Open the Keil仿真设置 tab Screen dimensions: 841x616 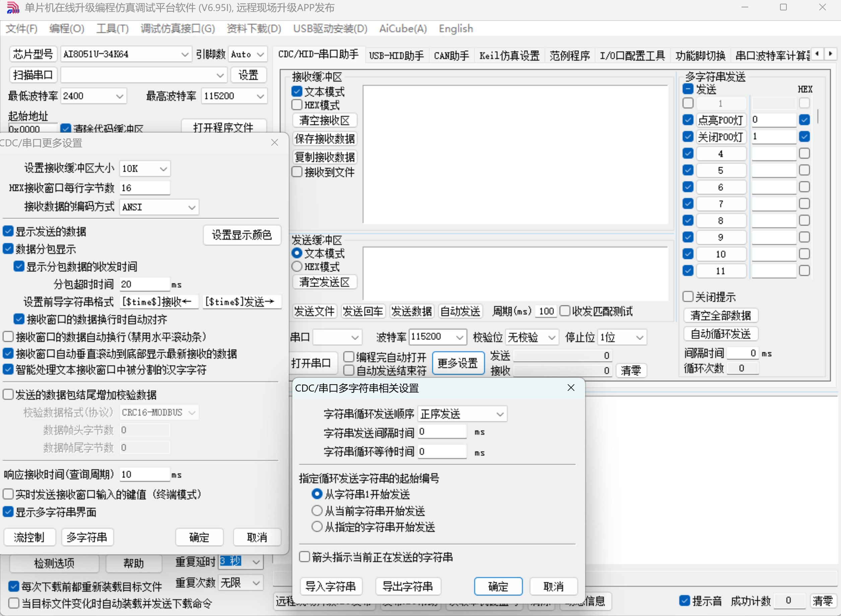pos(509,56)
